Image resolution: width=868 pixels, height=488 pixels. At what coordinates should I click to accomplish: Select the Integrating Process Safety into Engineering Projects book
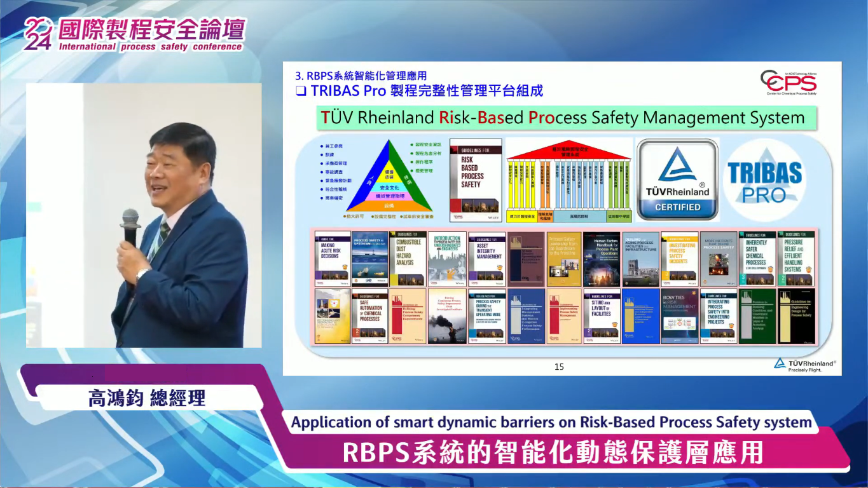point(719,316)
